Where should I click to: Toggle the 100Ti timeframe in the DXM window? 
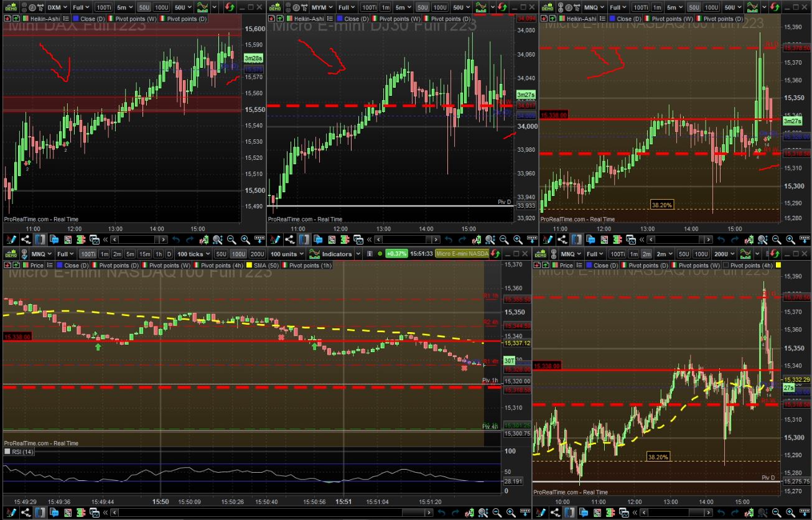pos(104,7)
